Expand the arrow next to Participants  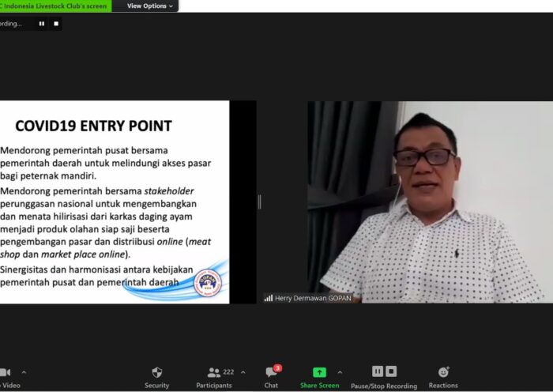coord(243,372)
